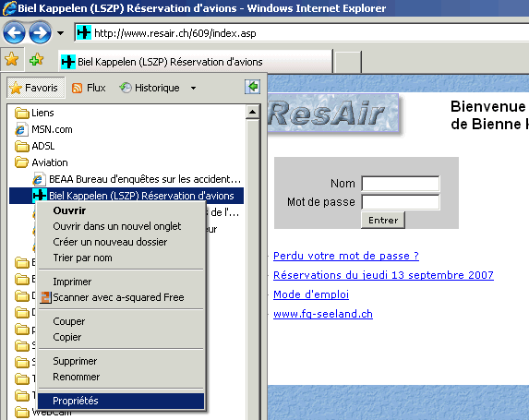
Task: Click the browser Forward arrow button
Action: pyautogui.click(x=40, y=32)
